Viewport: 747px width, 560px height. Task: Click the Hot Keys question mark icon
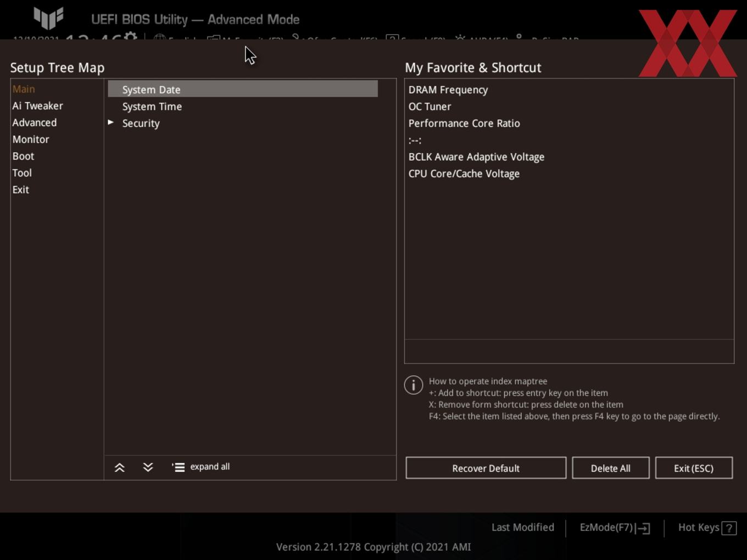(729, 528)
